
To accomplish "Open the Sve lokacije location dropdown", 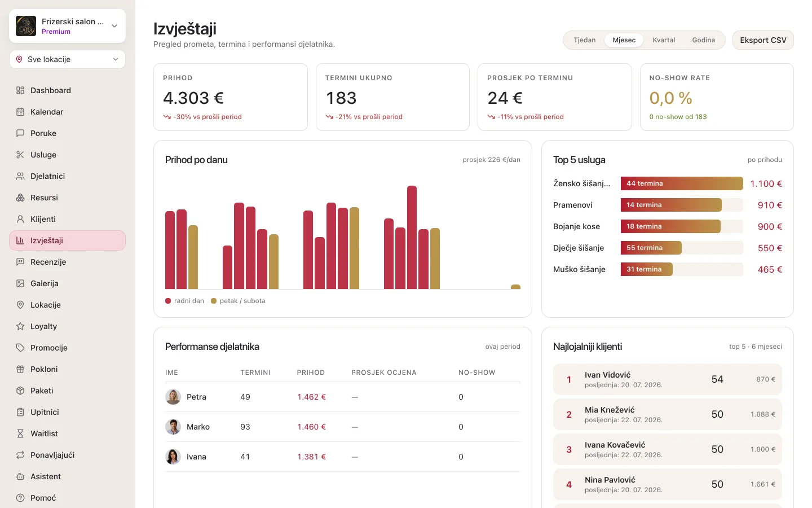I will coord(67,59).
